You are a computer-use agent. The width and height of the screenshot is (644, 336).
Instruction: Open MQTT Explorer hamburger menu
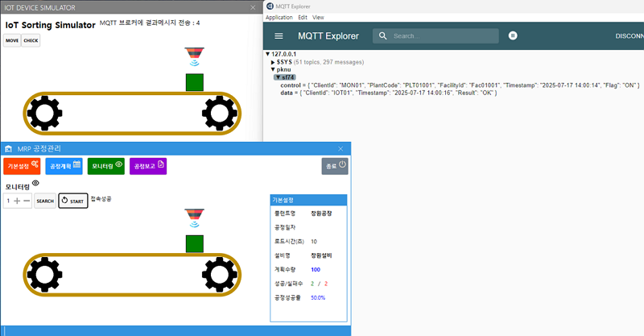point(279,35)
